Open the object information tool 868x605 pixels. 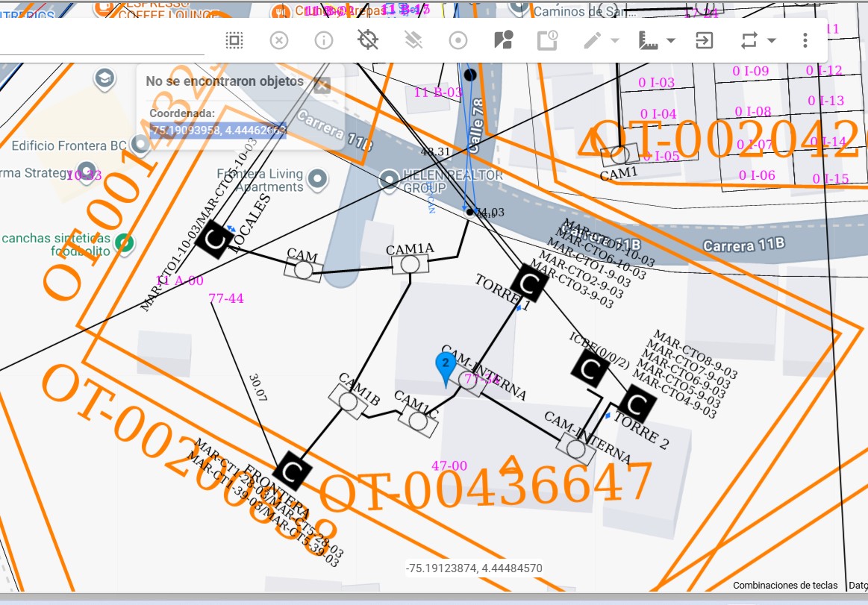point(323,40)
